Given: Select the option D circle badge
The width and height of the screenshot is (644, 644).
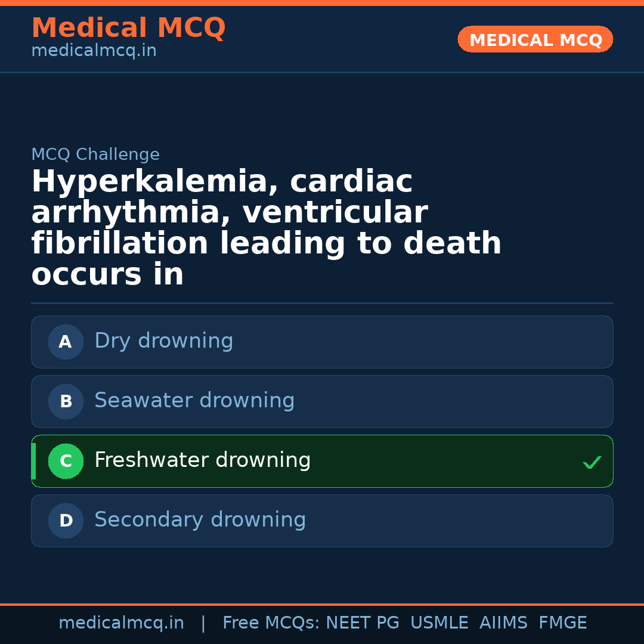Looking at the screenshot, I should coord(66,521).
